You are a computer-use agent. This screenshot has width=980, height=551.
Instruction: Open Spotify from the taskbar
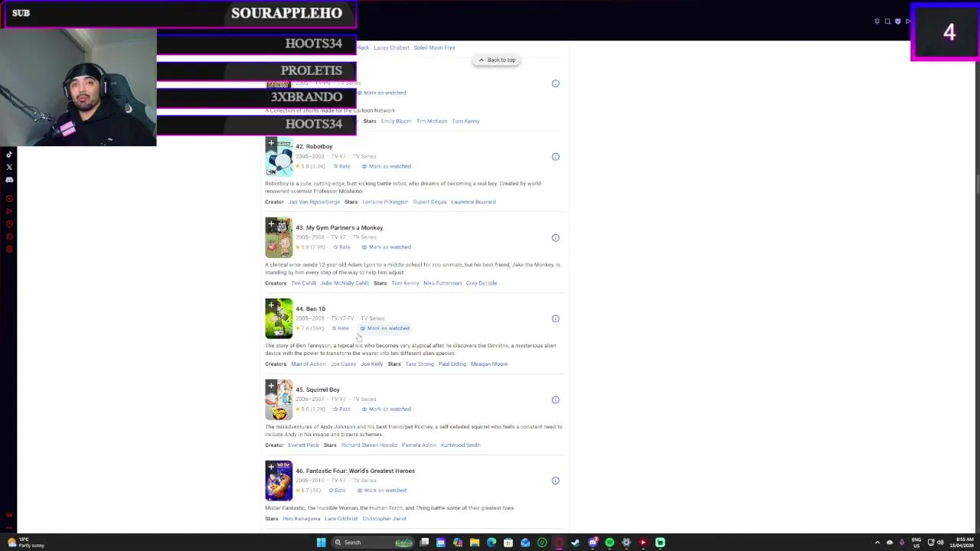pyautogui.click(x=609, y=543)
